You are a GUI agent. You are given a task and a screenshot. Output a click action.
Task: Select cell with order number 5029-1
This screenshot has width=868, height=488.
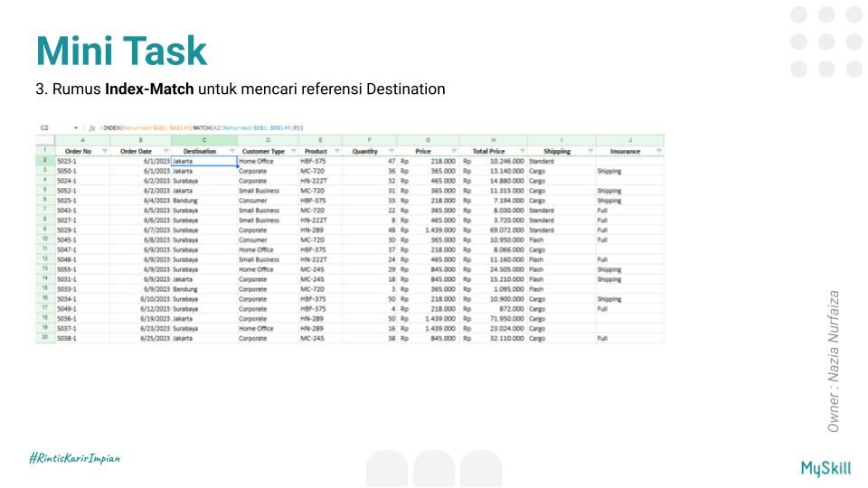(x=82, y=230)
